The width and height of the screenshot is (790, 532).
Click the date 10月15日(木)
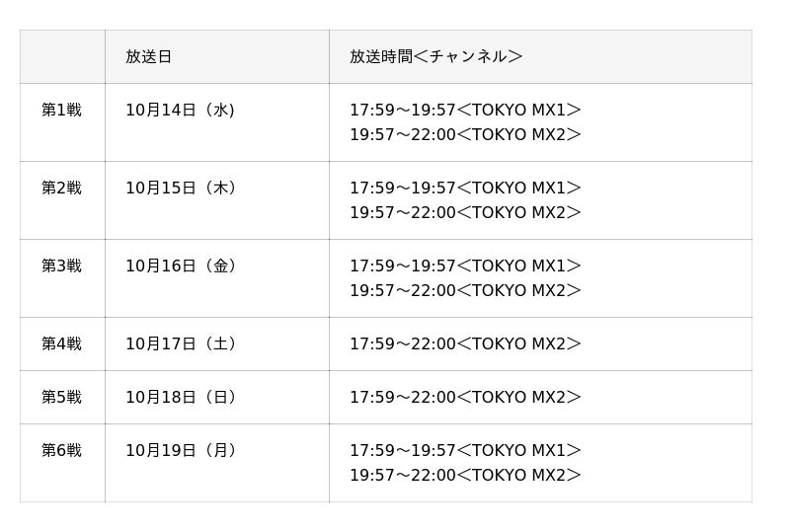pos(181,188)
